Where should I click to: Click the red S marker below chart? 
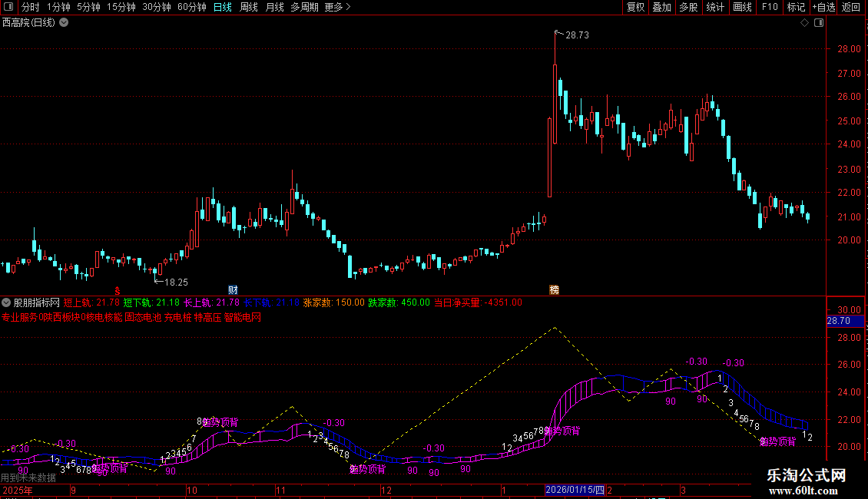(118, 290)
